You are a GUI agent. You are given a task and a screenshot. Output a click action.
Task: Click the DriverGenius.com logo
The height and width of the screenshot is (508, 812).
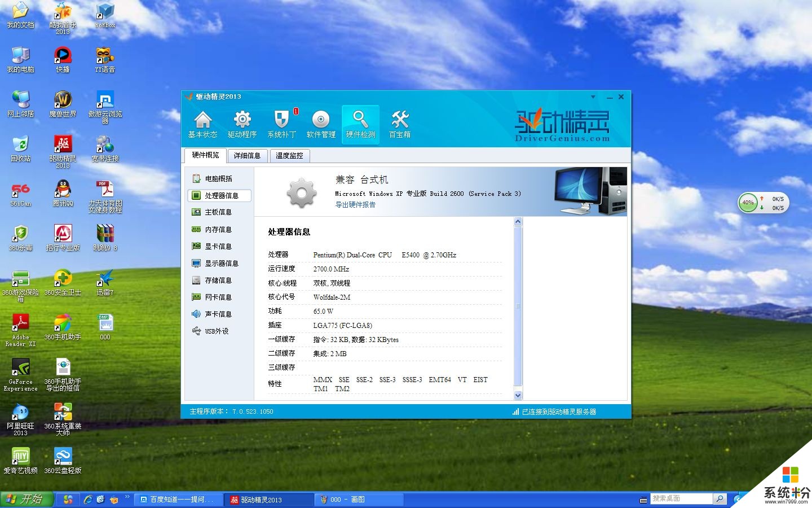[562, 125]
